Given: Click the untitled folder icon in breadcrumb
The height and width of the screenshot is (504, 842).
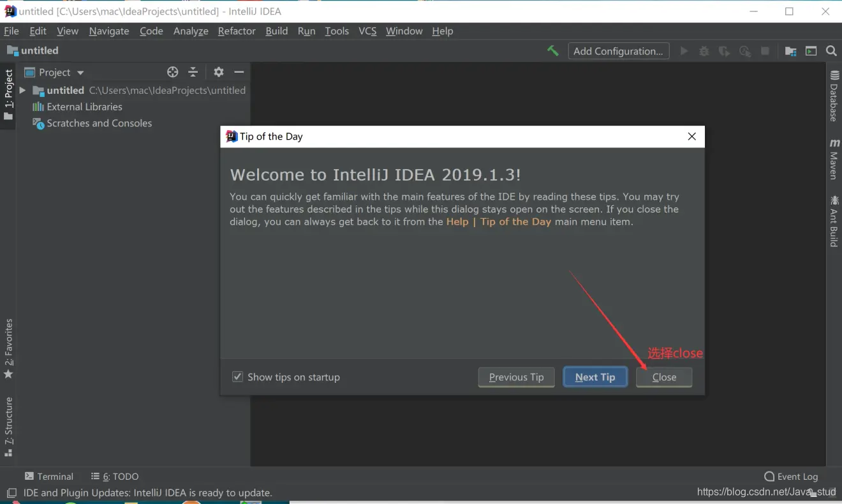Looking at the screenshot, I should pos(13,50).
